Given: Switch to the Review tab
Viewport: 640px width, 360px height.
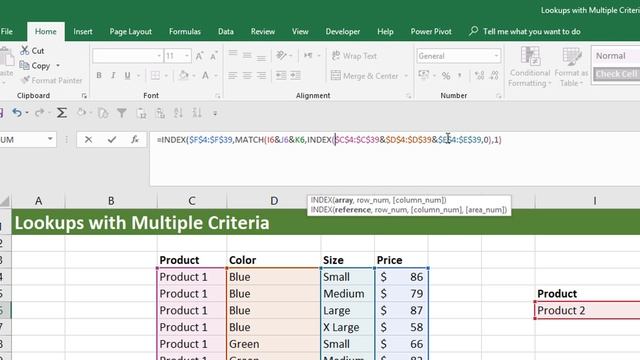Looking at the screenshot, I should 263,31.
